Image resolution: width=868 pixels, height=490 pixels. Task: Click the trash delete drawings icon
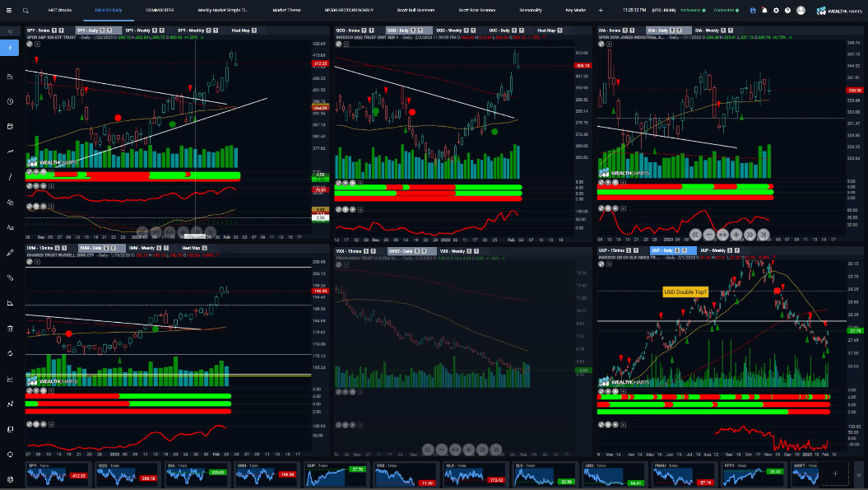click(x=10, y=328)
